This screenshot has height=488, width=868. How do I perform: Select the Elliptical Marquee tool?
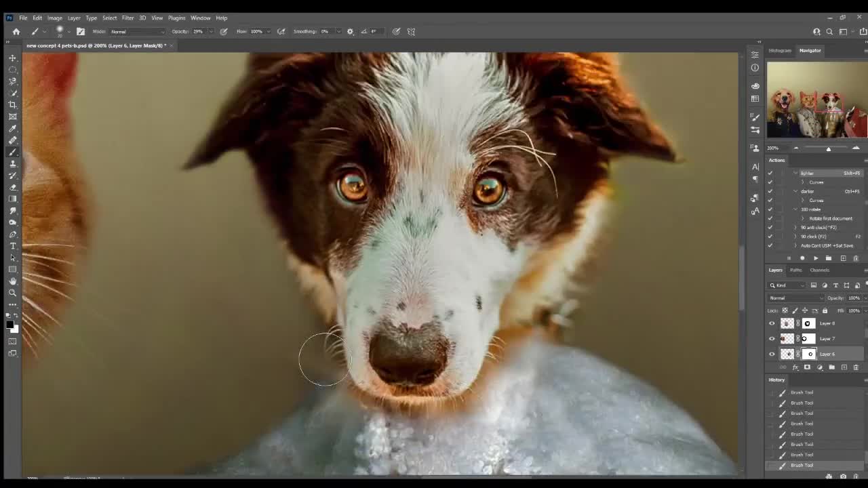coord(12,70)
